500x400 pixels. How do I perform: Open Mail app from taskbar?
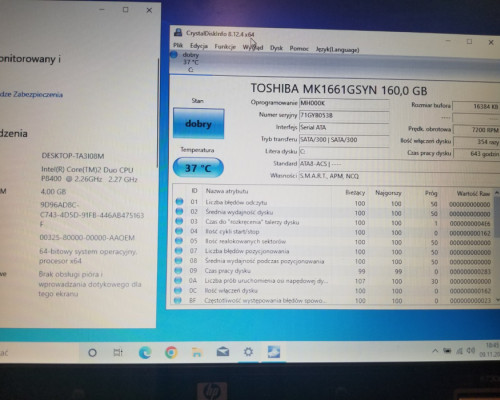click(x=223, y=352)
